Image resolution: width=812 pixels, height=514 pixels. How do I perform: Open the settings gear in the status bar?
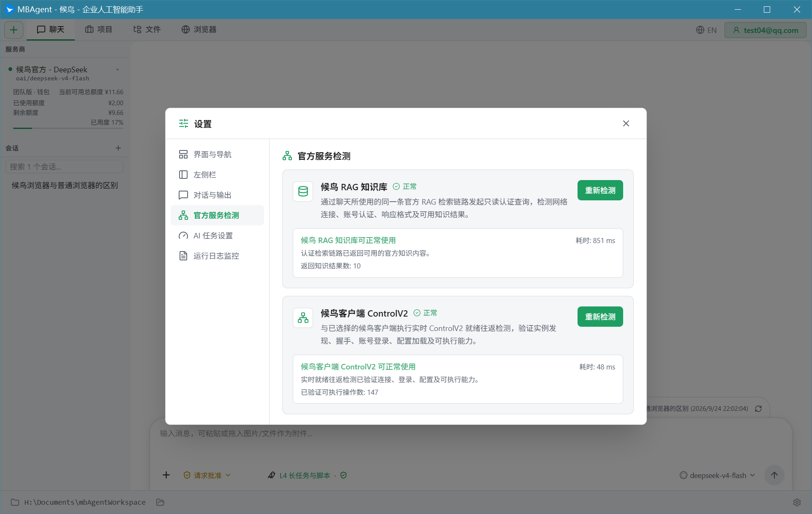(x=797, y=502)
